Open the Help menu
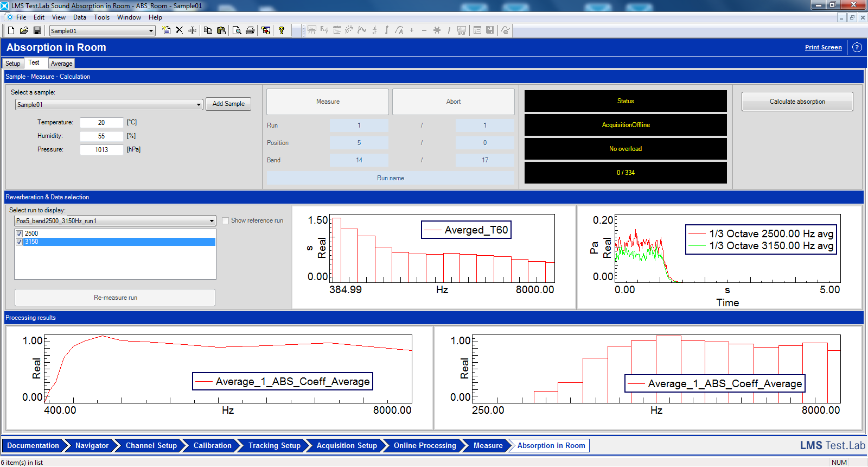 [155, 17]
